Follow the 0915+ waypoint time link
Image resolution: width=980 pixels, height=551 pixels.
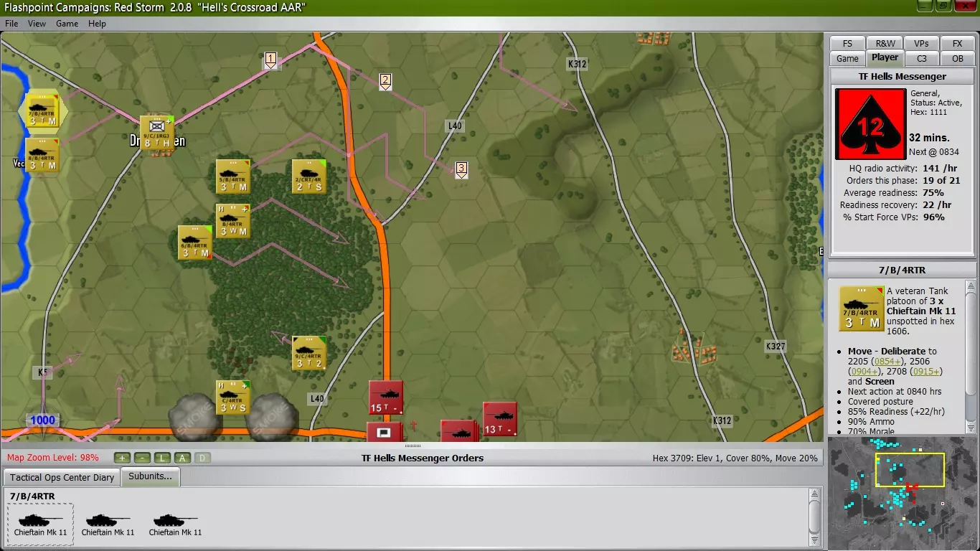click(x=928, y=372)
